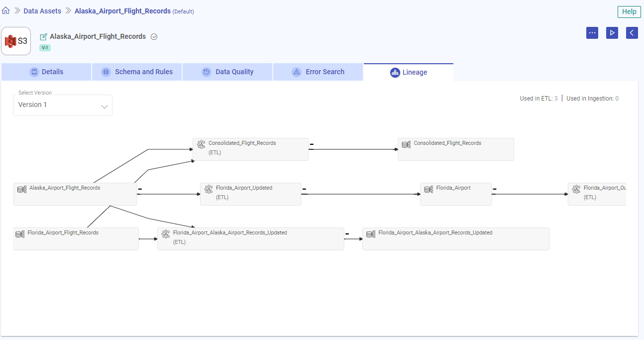Viewport: 644px width, 340px height.
Task: Click the V-1 version badge
Action: click(45, 48)
